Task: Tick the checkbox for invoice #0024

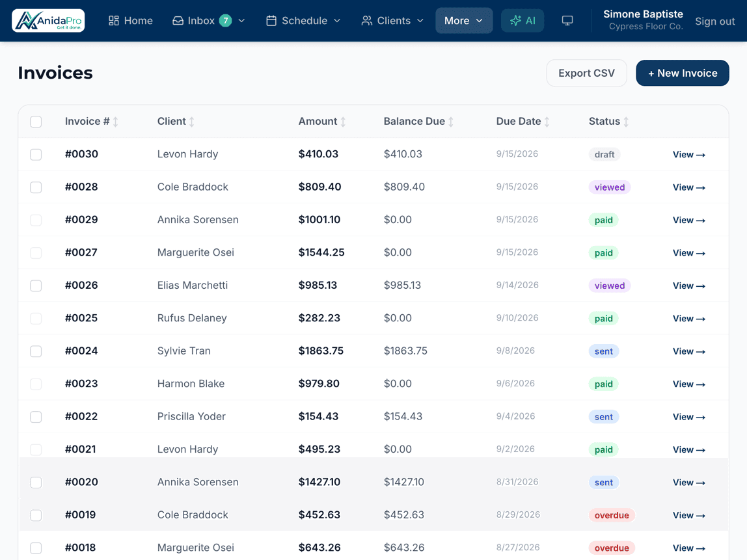Action: pos(36,351)
